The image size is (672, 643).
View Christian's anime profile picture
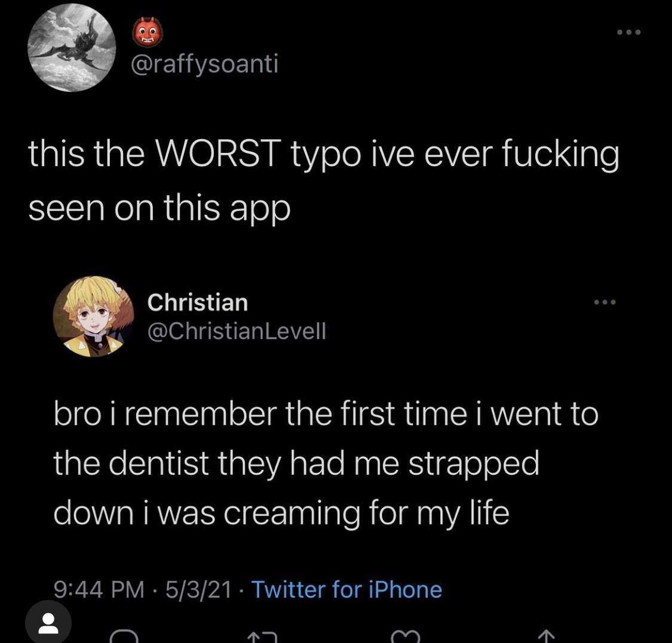pyautogui.click(x=93, y=316)
